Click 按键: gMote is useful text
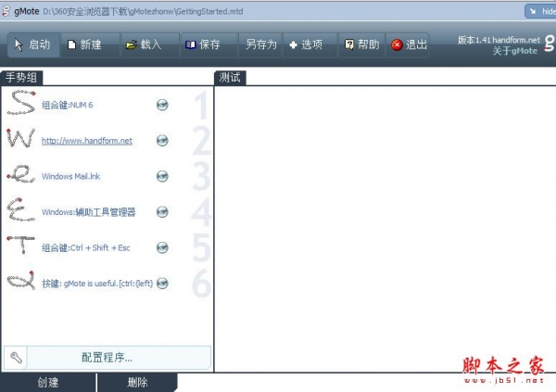The width and height of the screenshot is (556, 392). coord(97,284)
